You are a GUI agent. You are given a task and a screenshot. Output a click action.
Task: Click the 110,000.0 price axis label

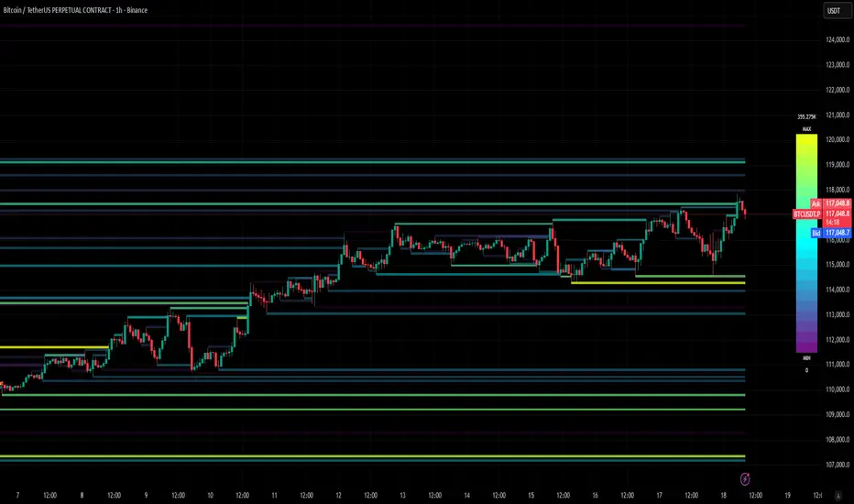(838, 389)
